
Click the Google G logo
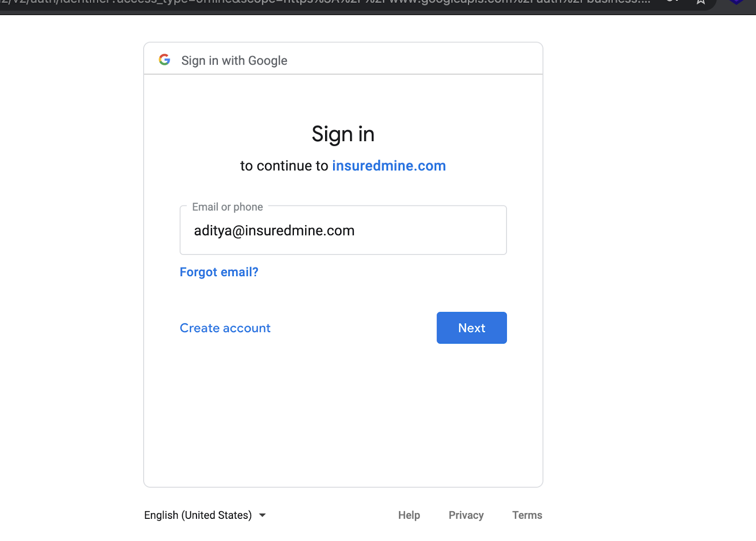click(164, 59)
